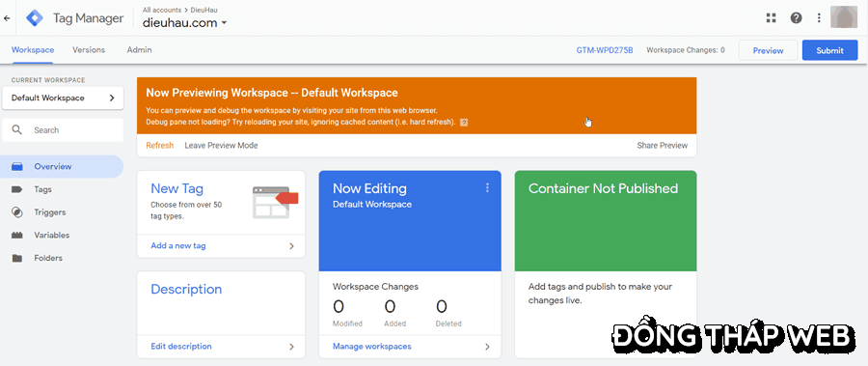Click the All accounts breadcrumb link
This screenshot has height=366, width=868.
pos(162,10)
